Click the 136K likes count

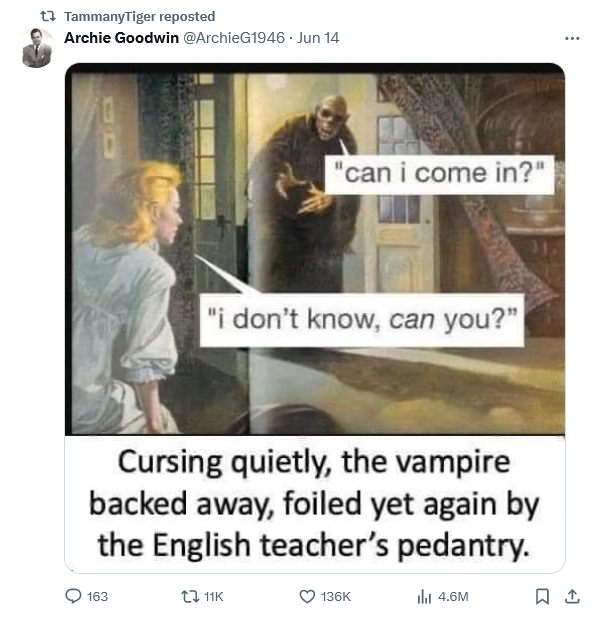click(335, 596)
